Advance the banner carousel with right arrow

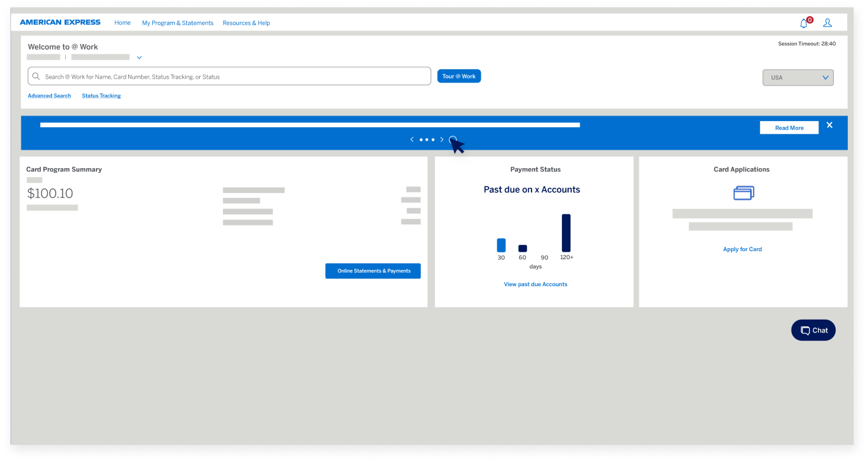pyautogui.click(x=442, y=139)
